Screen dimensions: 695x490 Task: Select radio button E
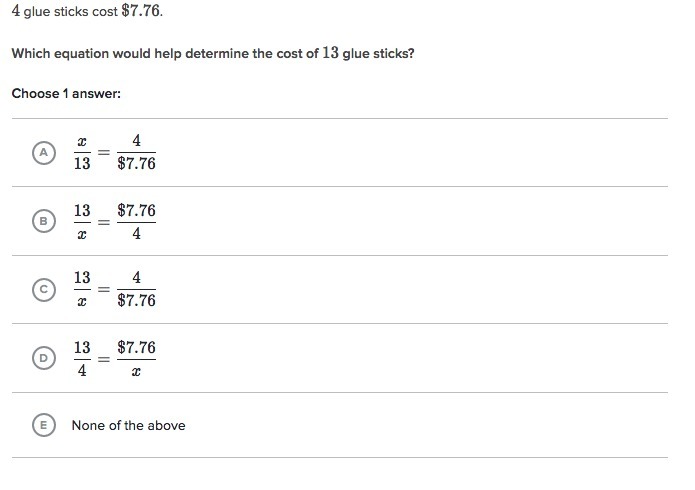point(42,425)
